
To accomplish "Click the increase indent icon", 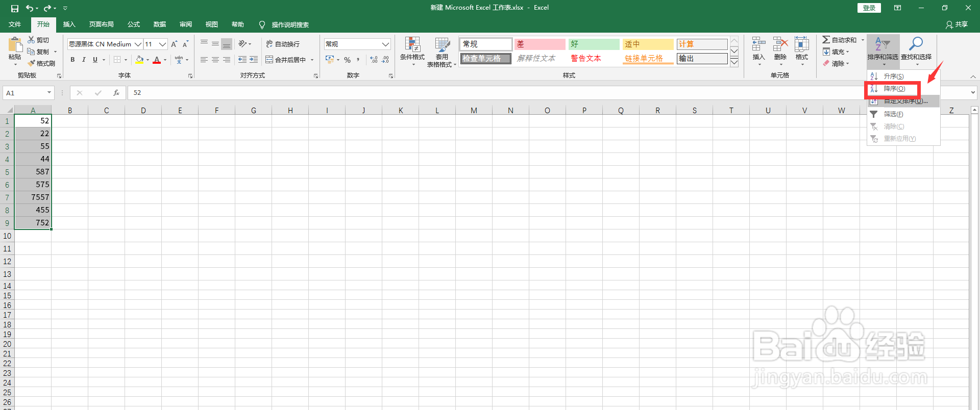I will coord(254,60).
